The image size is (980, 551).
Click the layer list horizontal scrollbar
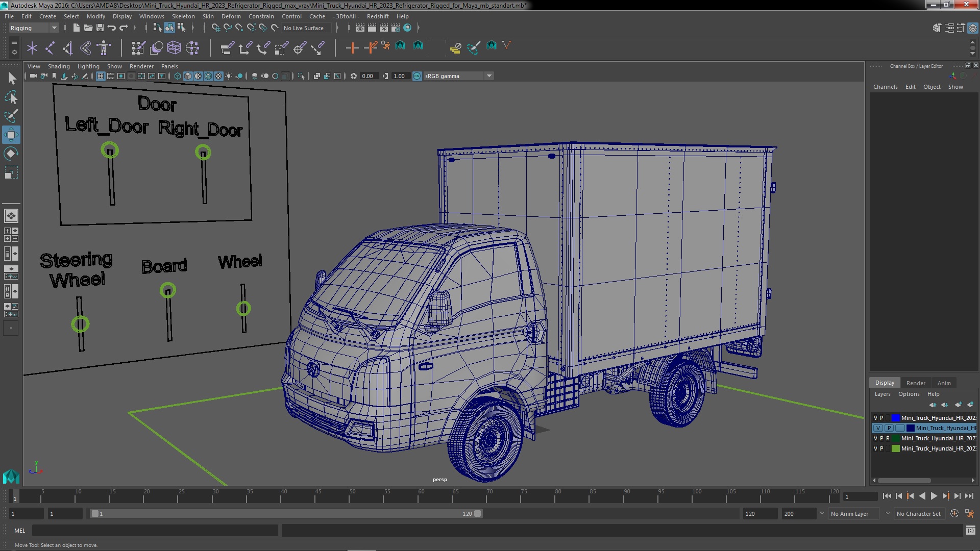904,481
